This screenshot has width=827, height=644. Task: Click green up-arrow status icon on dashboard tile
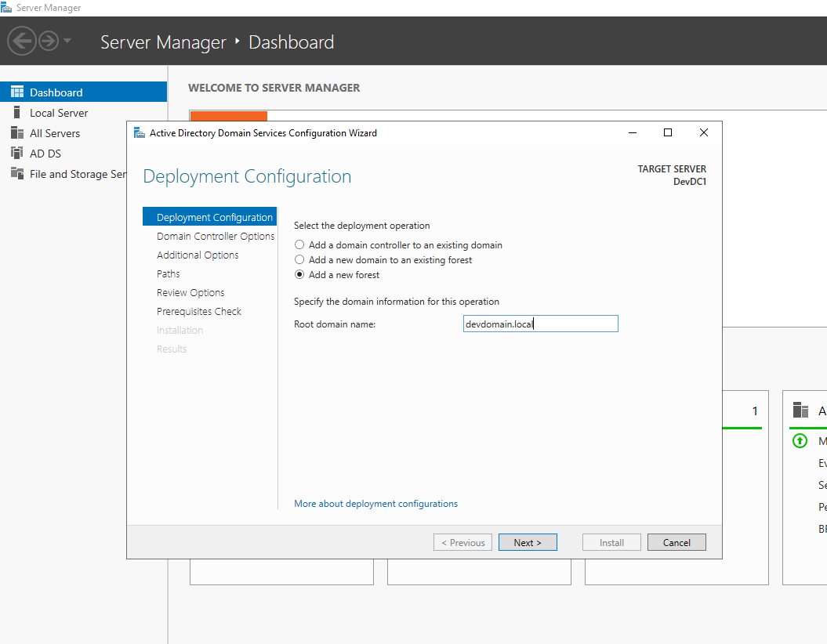point(800,440)
